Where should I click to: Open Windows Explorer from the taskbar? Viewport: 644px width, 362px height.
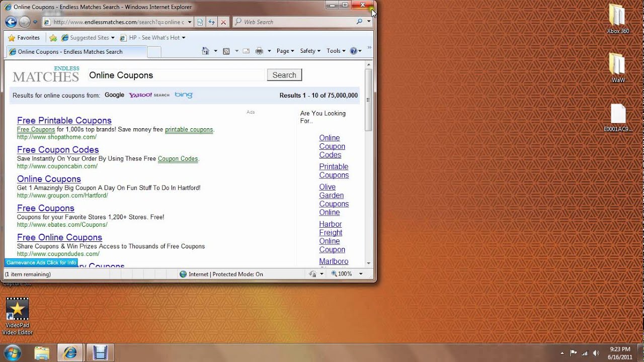(x=42, y=352)
